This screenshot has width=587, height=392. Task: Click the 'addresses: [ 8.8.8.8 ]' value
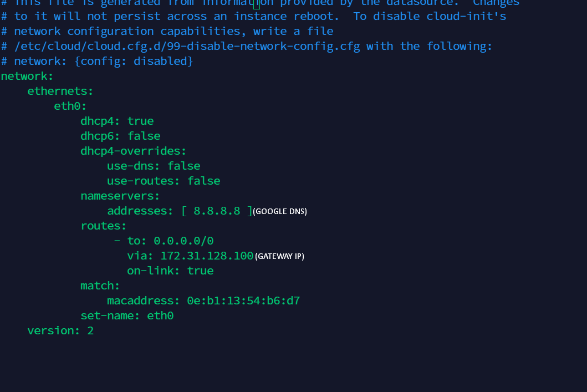click(x=180, y=211)
